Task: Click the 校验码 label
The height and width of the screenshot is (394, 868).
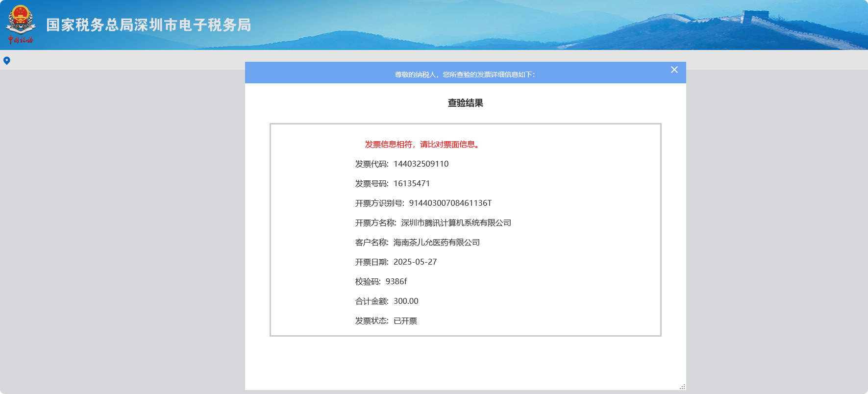Action: tap(368, 281)
